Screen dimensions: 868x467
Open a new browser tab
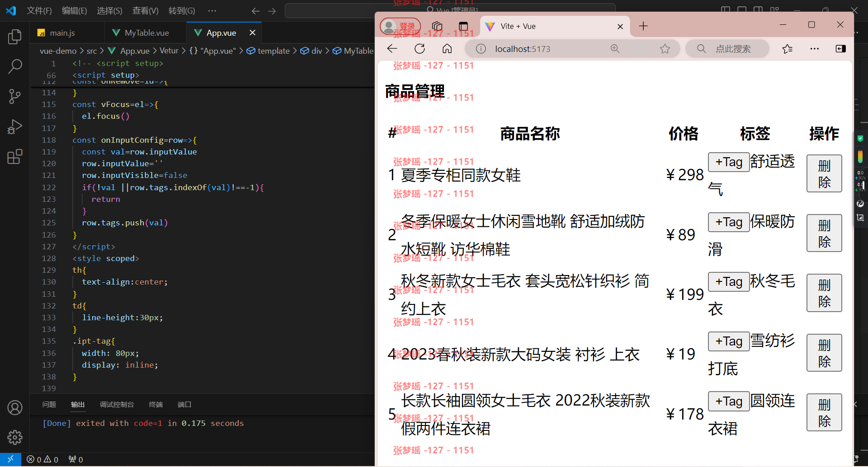pos(643,26)
